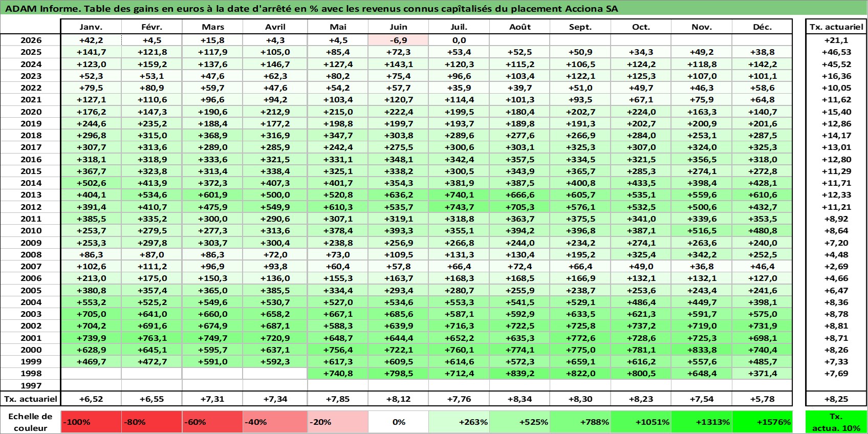
Task: Select the 'Août' column header
Action: coord(519,27)
